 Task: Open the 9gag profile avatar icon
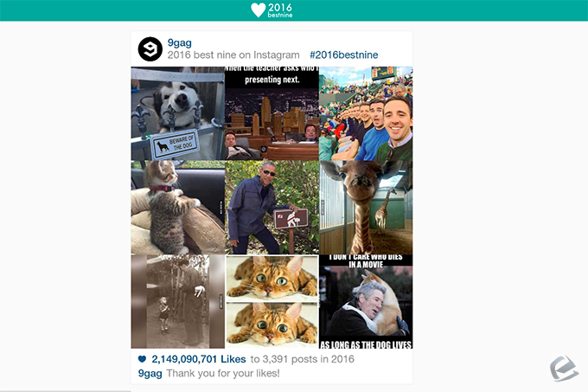click(x=150, y=49)
